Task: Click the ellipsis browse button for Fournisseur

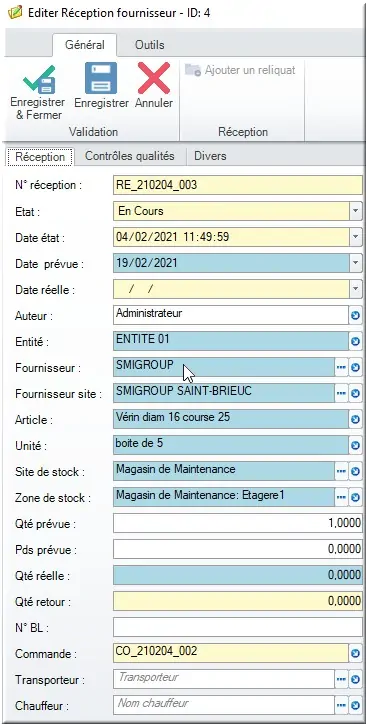Action: (x=341, y=368)
